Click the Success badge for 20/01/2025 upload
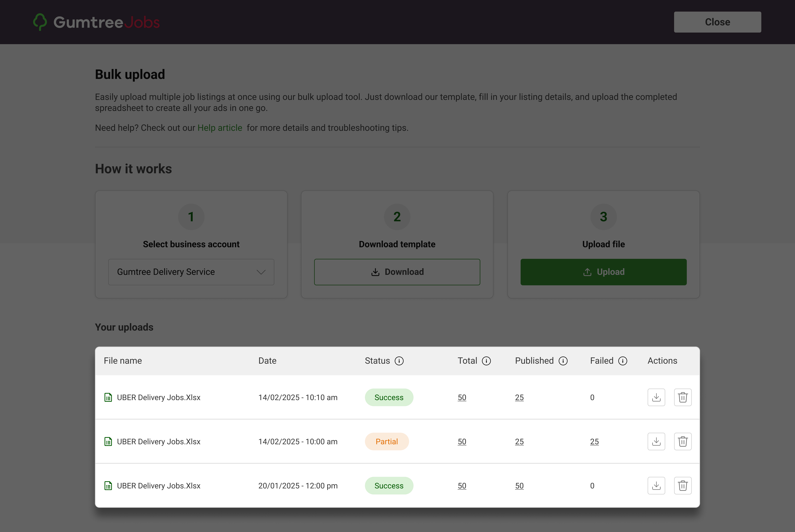Screen dimensions: 795x532 click(x=389, y=485)
